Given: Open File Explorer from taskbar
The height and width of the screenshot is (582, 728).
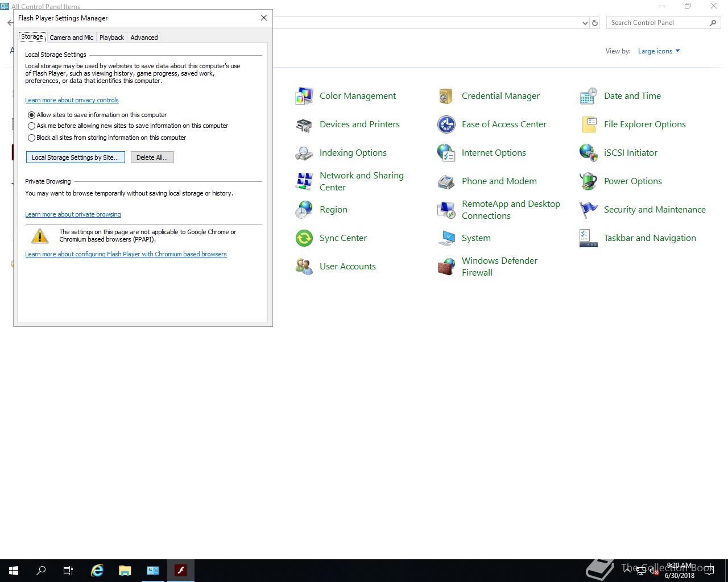Looking at the screenshot, I should 125,571.
